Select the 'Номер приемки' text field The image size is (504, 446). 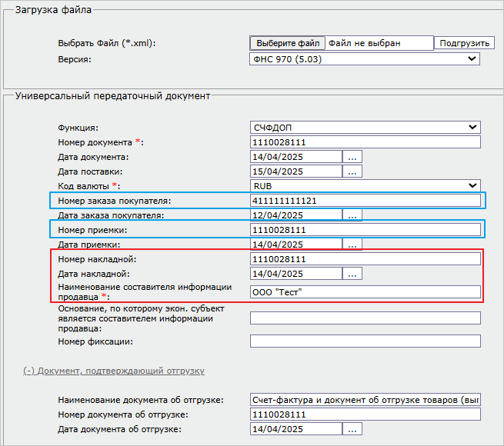point(365,230)
